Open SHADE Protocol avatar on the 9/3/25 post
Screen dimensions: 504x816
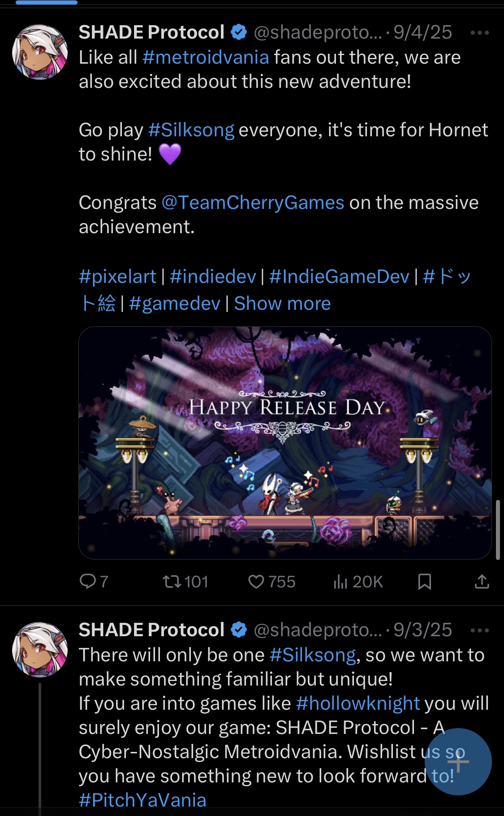40,650
